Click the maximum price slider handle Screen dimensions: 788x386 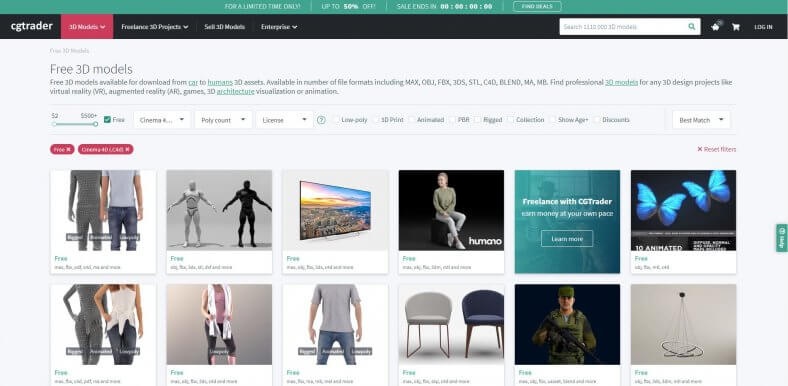tap(95, 124)
